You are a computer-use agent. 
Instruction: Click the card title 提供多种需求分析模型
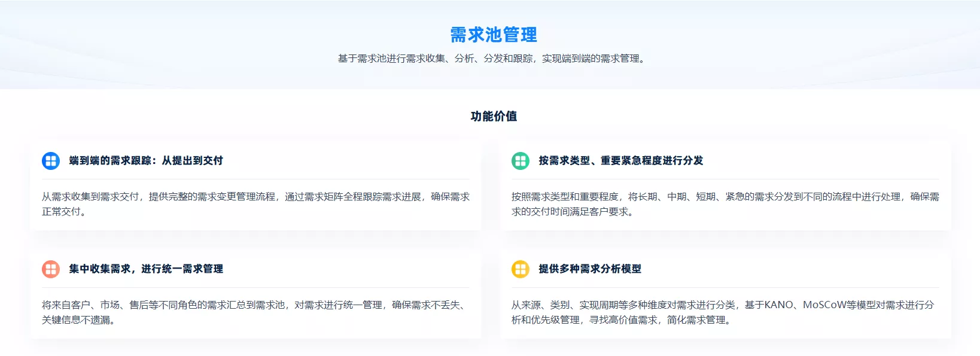[x=590, y=269]
